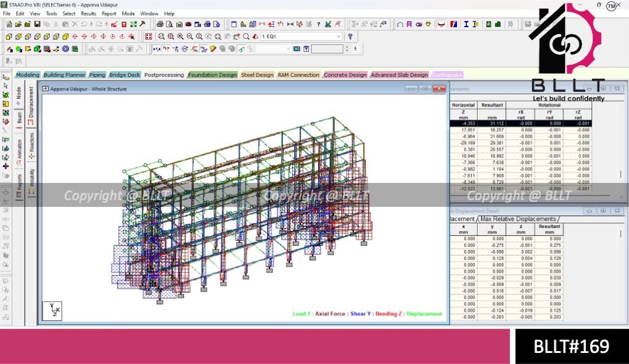Click the New Structure icon
This screenshot has width=629, height=364.
[9, 24]
